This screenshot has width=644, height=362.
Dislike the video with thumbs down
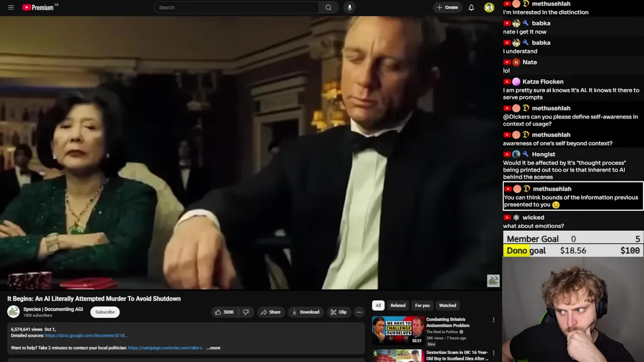[x=246, y=312]
